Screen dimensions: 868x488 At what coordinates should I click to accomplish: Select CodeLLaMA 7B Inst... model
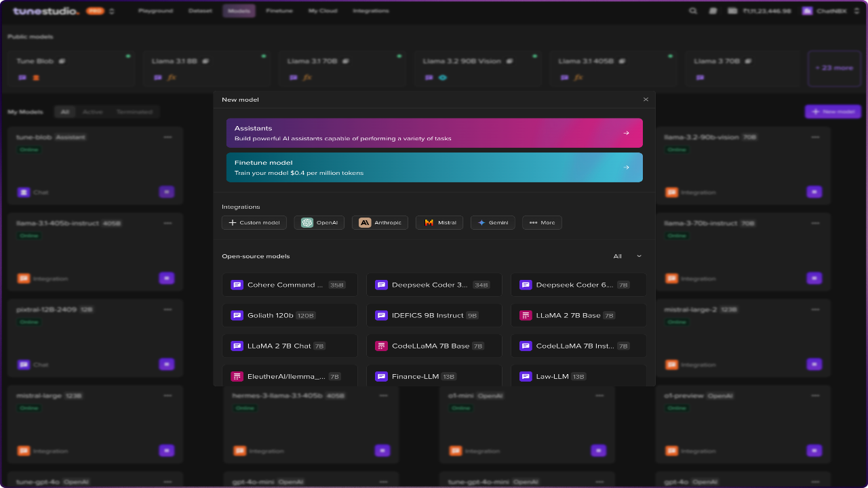tap(578, 346)
